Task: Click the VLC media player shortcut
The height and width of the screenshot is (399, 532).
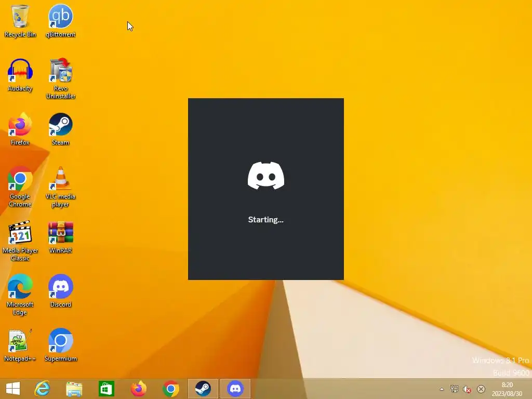Action: (60, 187)
